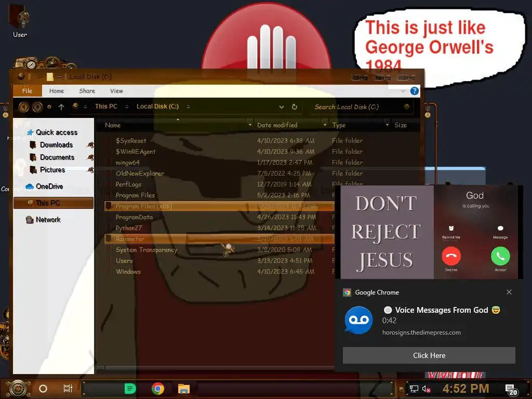The width and height of the screenshot is (532, 399).
Task: Click the voicemail icon in Chrome notification
Action: pos(358,320)
